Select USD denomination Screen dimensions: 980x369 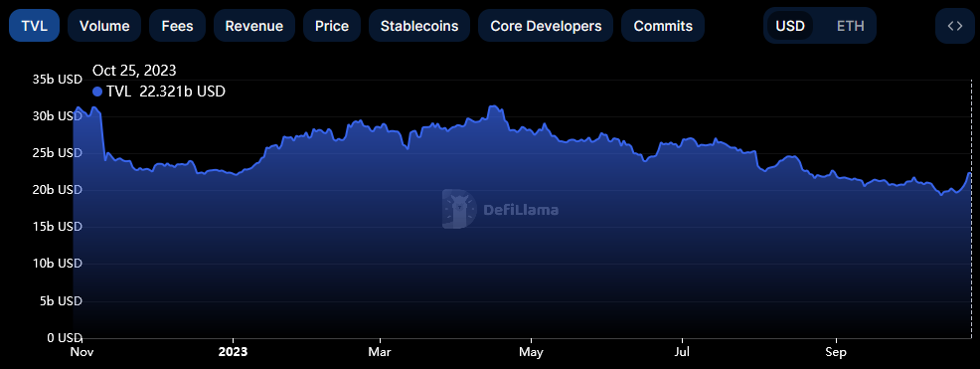click(790, 26)
